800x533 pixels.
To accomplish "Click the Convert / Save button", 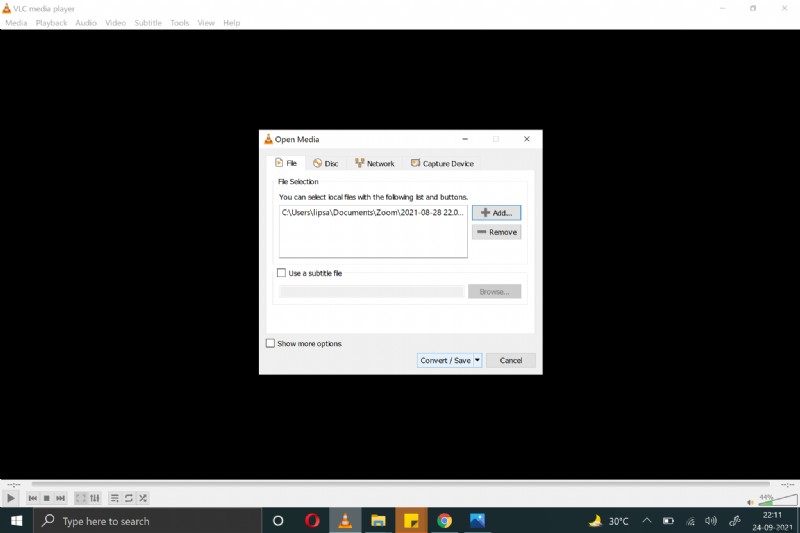I will point(445,361).
